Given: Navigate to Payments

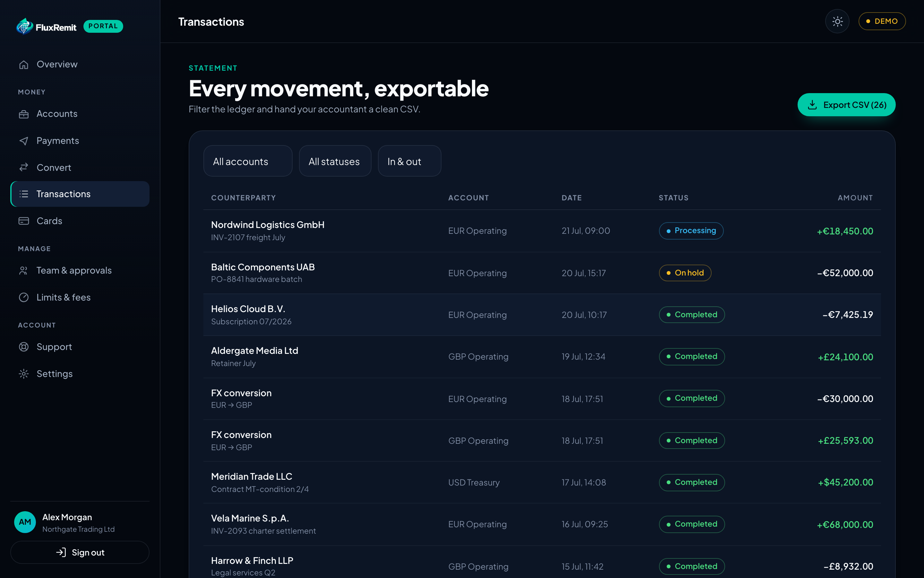Looking at the screenshot, I should click(x=80, y=141).
